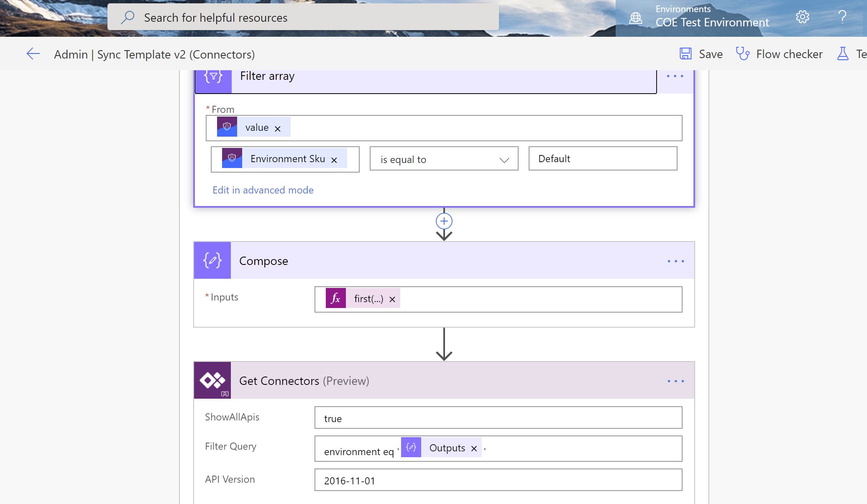
Task: Click the Save disk icon
Action: pos(686,53)
